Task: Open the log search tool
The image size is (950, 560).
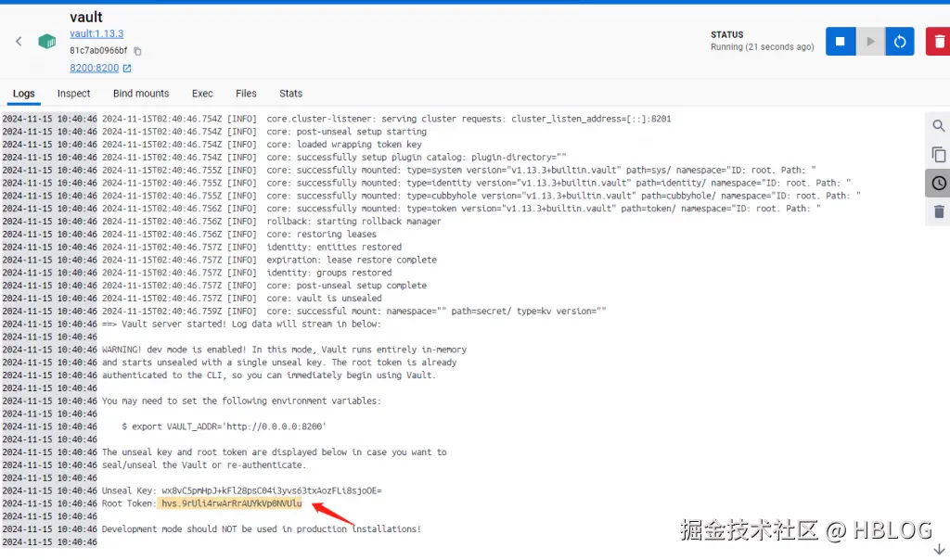Action: tap(938, 125)
